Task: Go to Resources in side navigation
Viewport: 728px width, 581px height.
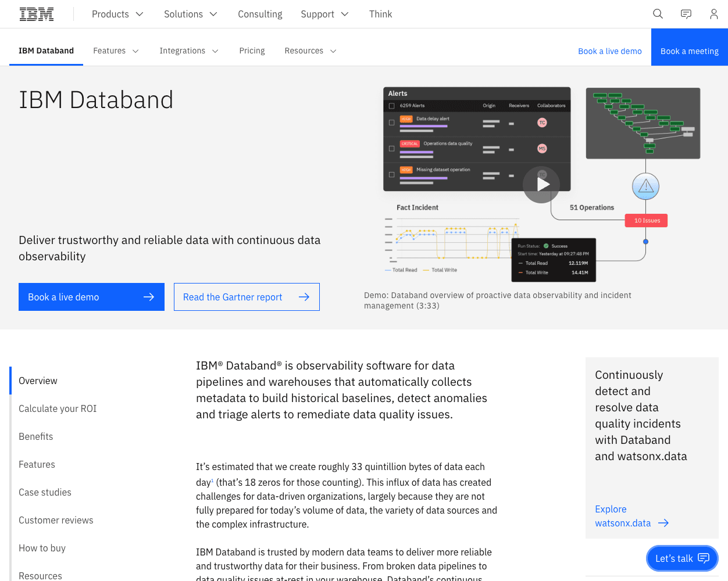Action: click(40, 575)
